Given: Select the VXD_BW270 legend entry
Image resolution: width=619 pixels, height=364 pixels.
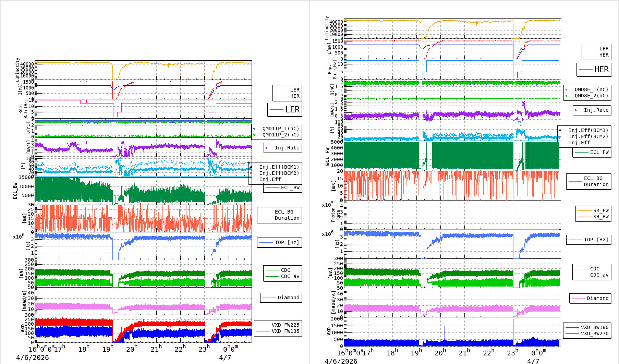Looking at the screenshot, I should pos(594,333).
